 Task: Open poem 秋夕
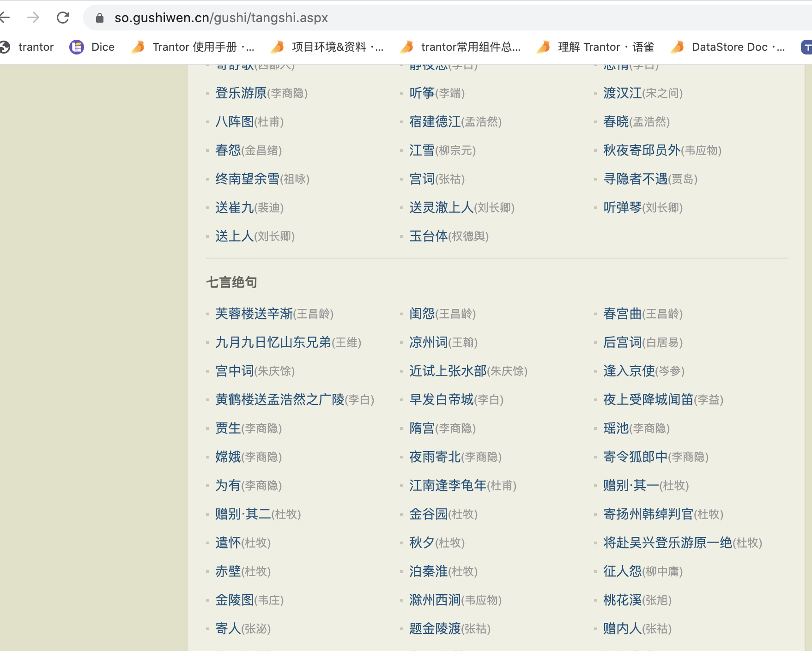[422, 543]
